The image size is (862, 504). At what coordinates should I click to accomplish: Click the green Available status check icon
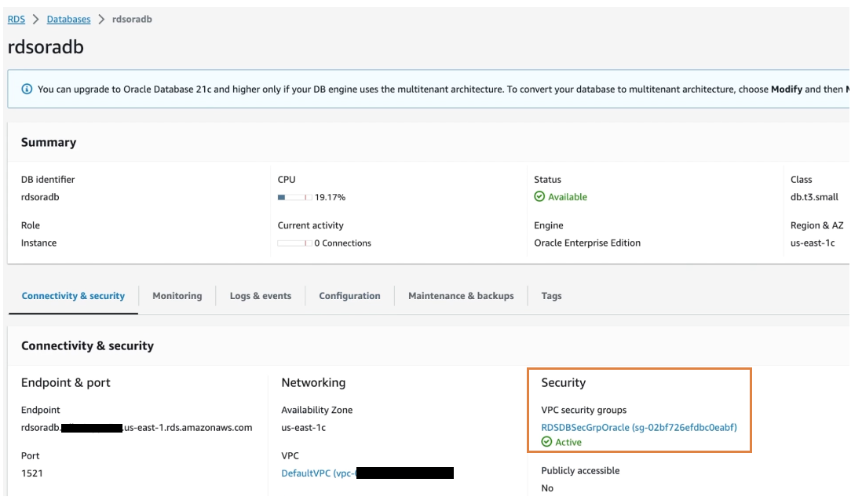tap(539, 197)
